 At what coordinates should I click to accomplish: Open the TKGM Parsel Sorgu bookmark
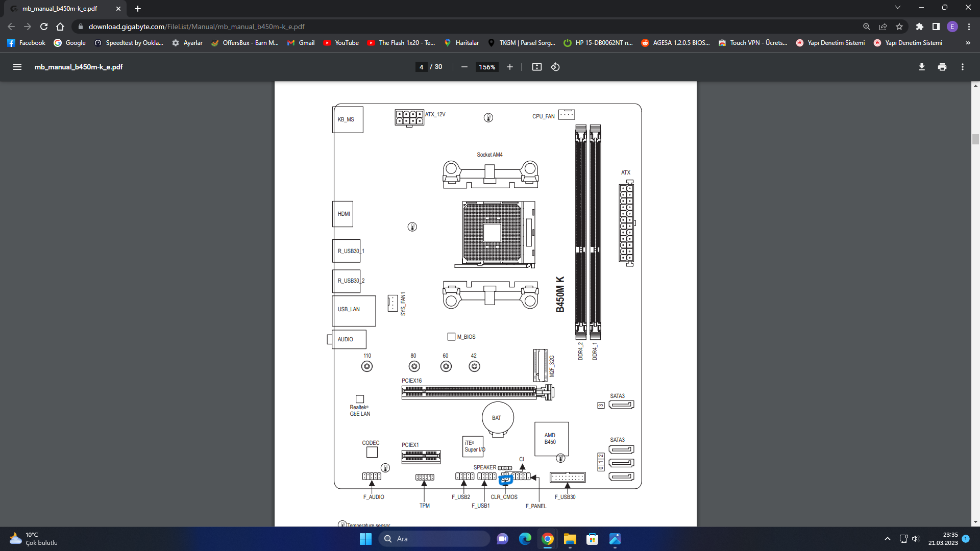[x=522, y=43]
